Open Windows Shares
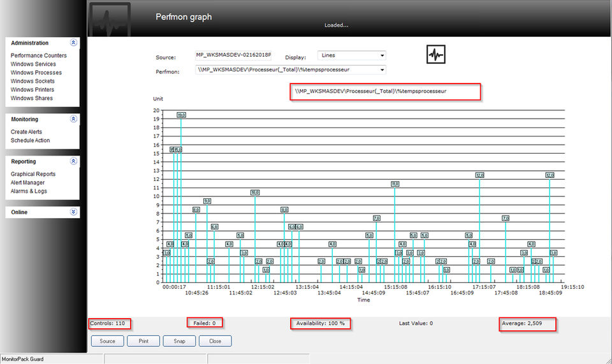 click(x=32, y=98)
